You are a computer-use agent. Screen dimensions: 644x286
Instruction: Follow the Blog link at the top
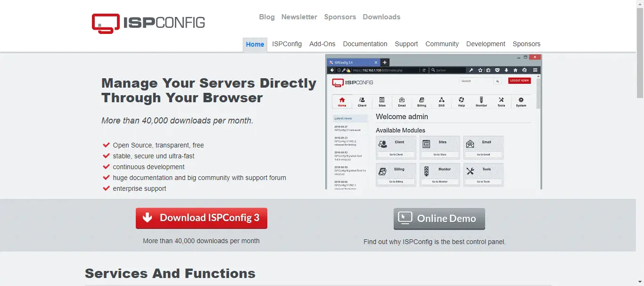coord(267,17)
